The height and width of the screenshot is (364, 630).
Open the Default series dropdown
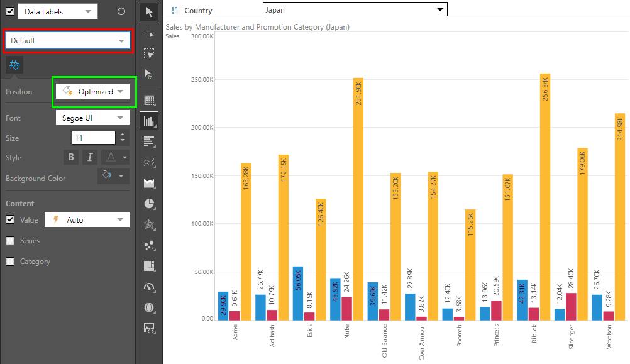pos(68,41)
